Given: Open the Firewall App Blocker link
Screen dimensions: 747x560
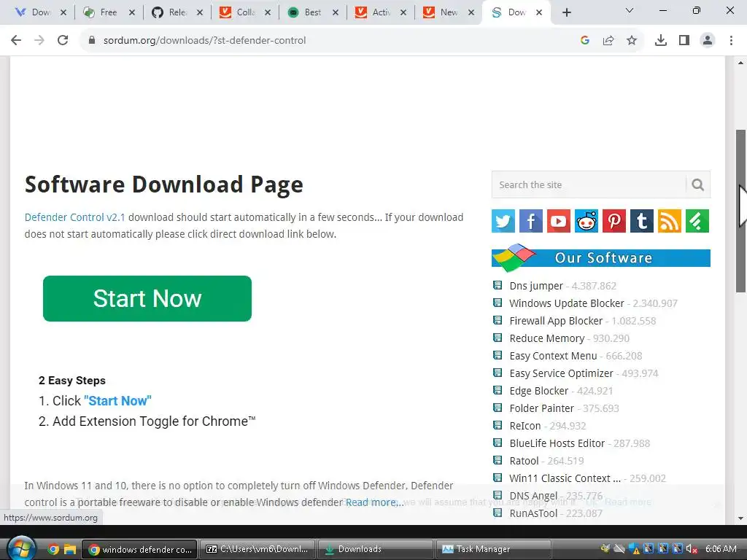Looking at the screenshot, I should (x=556, y=321).
